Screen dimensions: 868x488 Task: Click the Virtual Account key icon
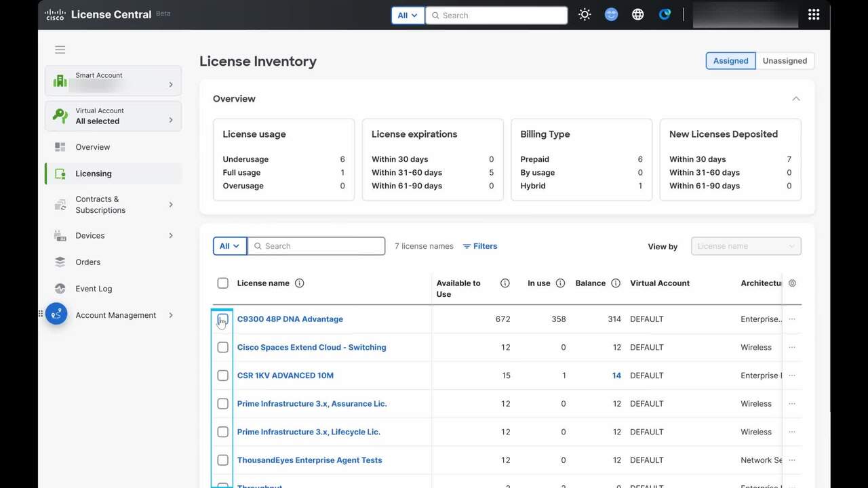pos(60,116)
